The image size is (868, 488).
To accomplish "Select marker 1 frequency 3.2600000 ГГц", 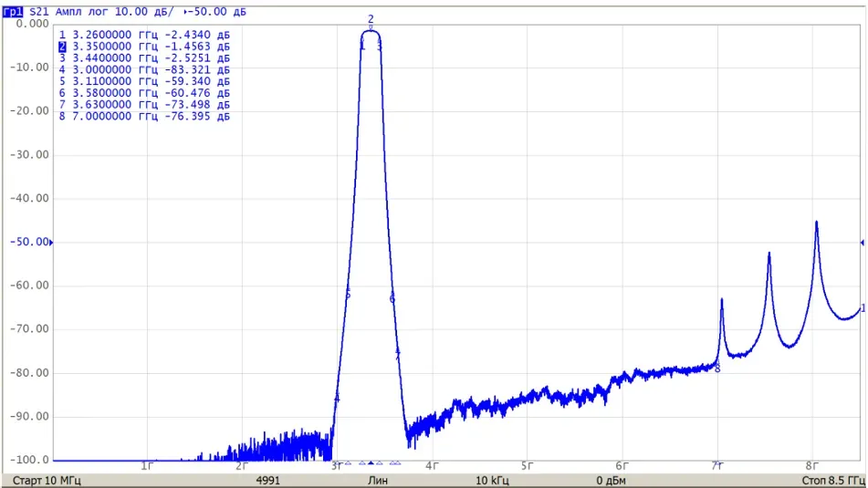I will tap(115, 35).
